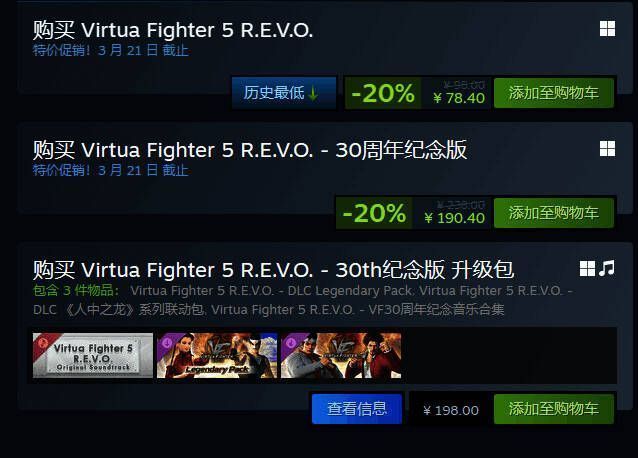Click the ¥198.00 bundle price
Screen dimensions: 638x458
coord(451,410)
